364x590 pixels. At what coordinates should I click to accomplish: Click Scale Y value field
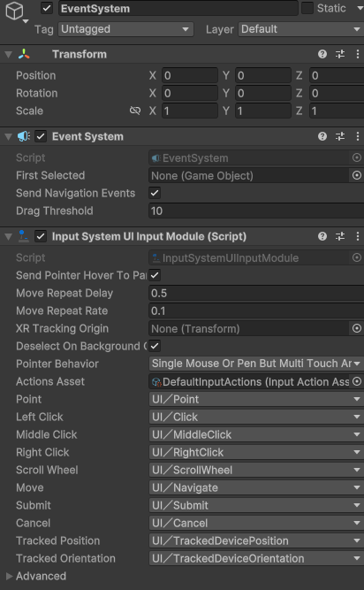point(263,111)
